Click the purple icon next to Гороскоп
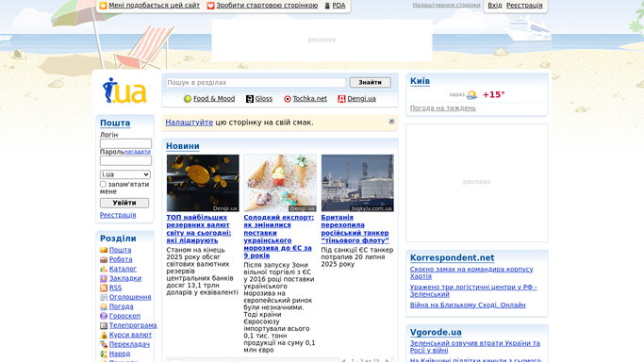 [104, 316]
